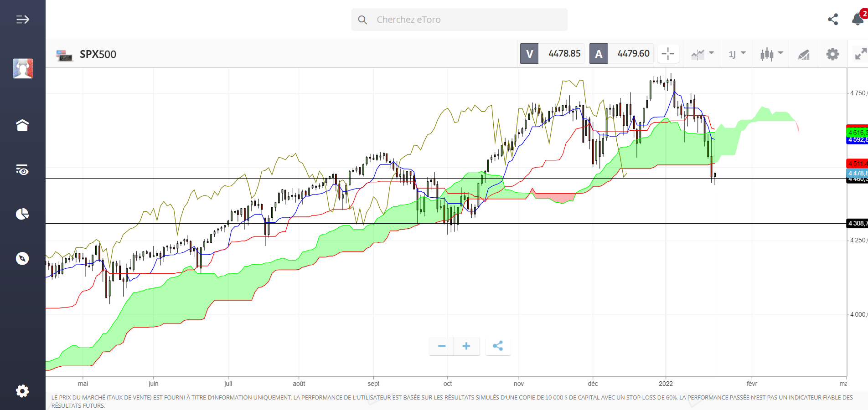
Task: Share the chart via bottom share button
Action: 498,346
